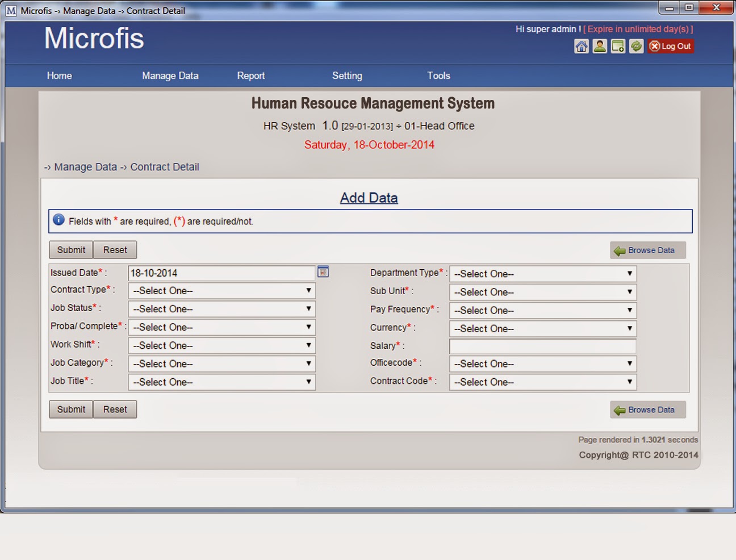Open the user profile icon near Log Out
This screenshot has width=736, height=560.
coord(599,46)
